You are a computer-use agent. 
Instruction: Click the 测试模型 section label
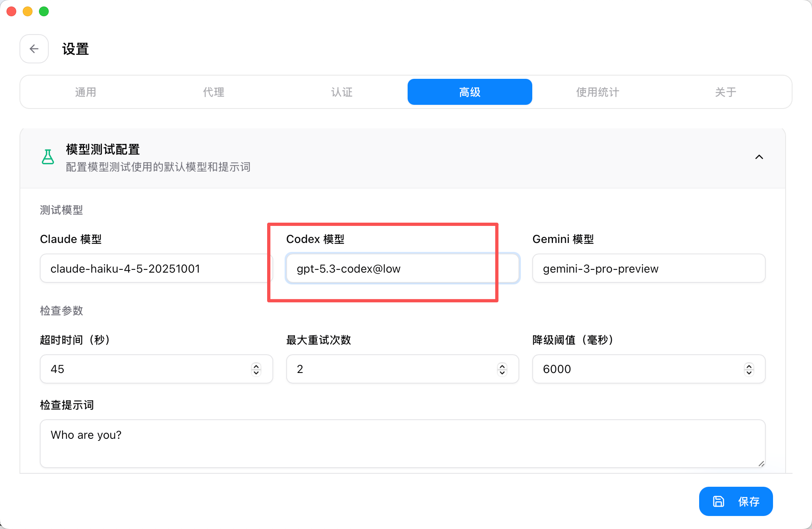[x=61, y=210]
